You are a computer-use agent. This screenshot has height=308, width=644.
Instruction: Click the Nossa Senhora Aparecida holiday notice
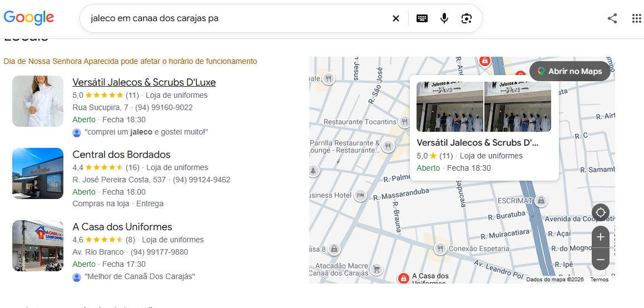tap(130, 62)
